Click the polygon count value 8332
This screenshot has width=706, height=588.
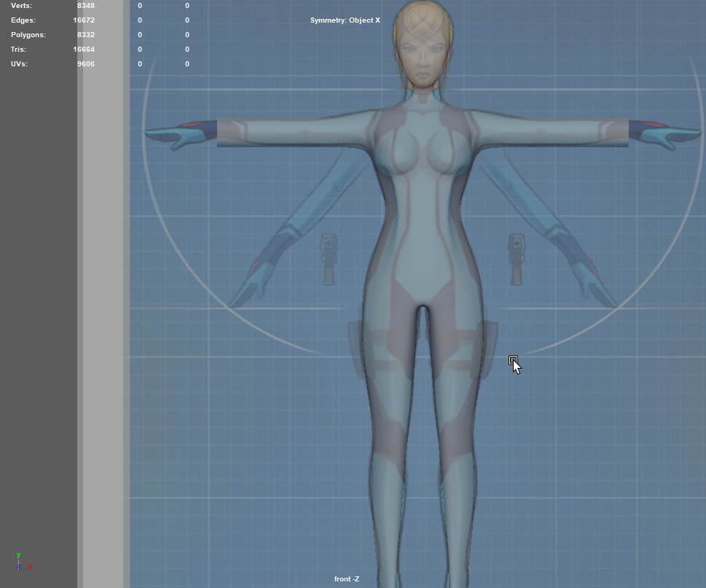coord(85,35)
